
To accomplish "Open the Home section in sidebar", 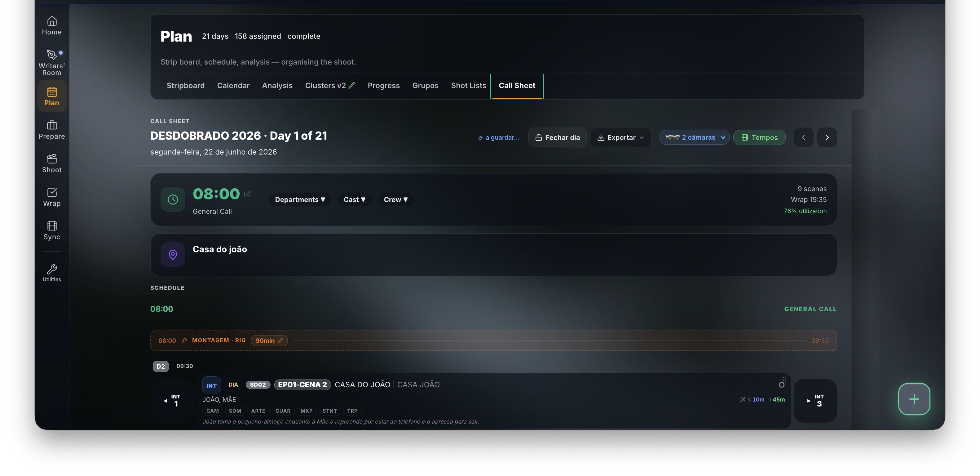I will pyautogui.click(x=52, y=26).
